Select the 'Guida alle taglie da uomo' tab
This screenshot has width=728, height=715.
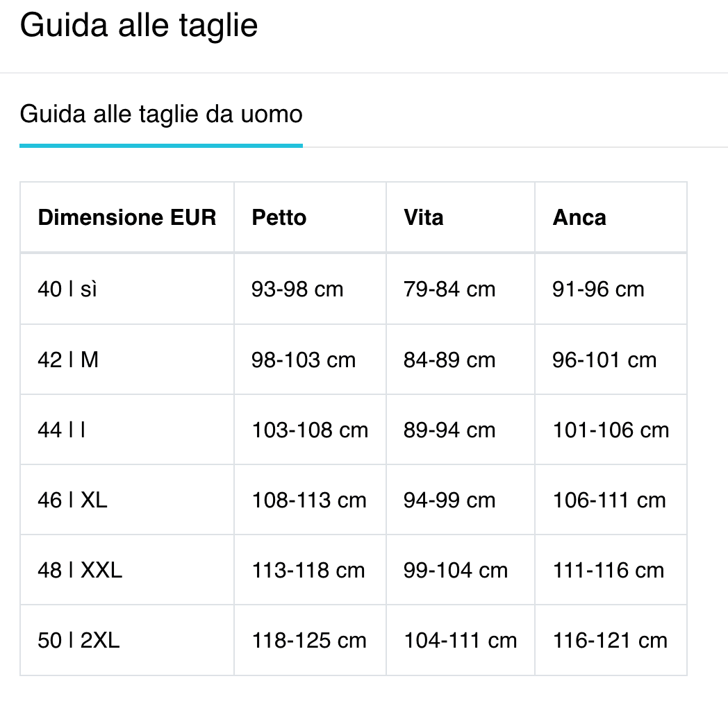point(161,114)
